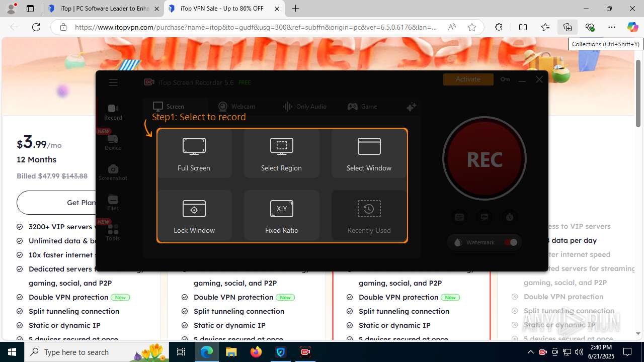Choose Lock Window recording mode
This screenshot has height=362, width=644.
pos(194,216)
